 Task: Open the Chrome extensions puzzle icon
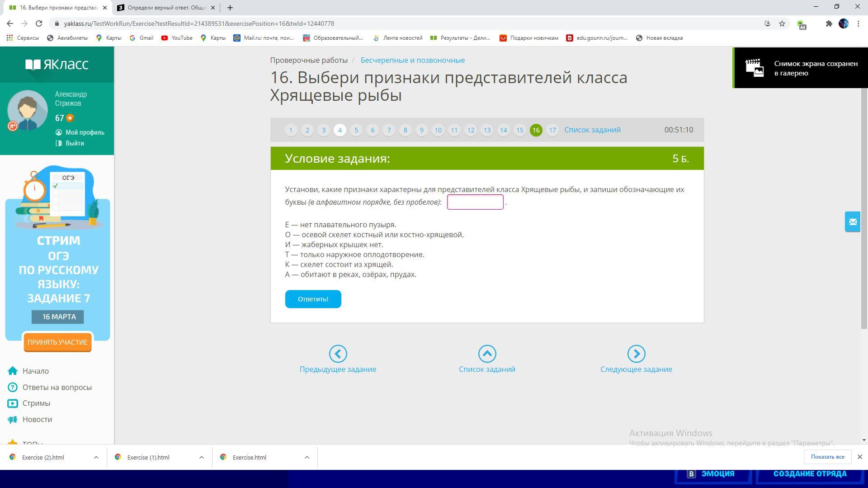tap(829, 23)
